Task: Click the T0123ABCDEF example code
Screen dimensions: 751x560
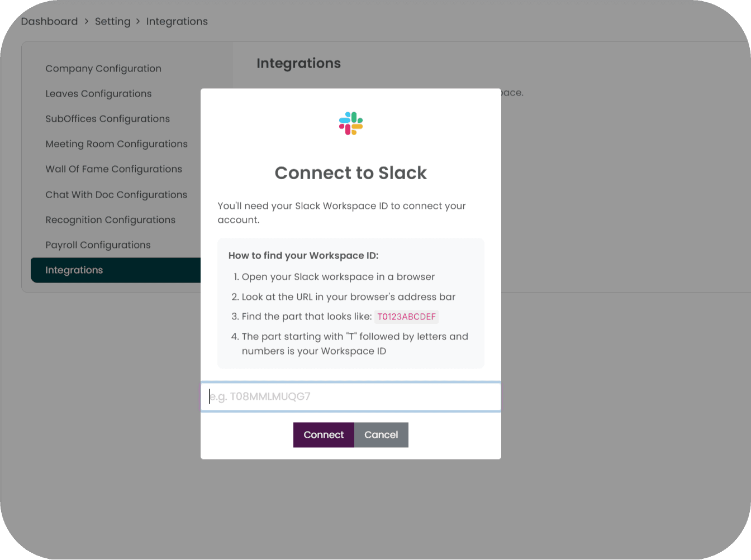Action: pos(406,317)
